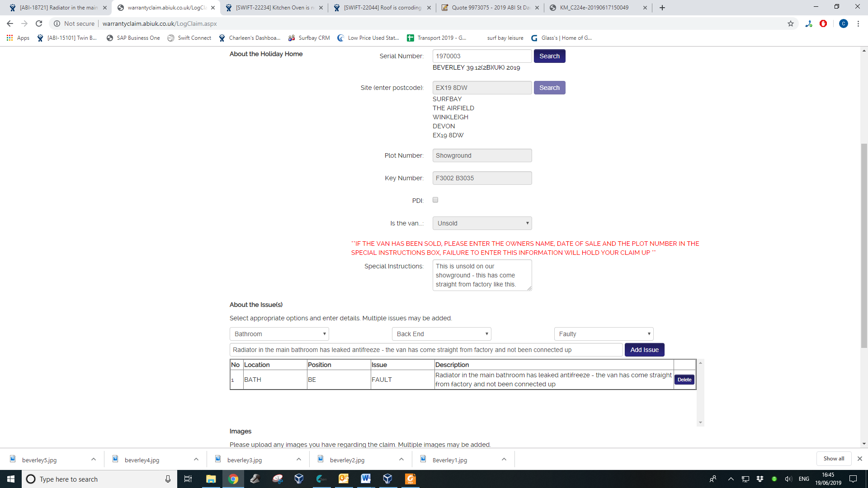Open the Bathroom location dropdown
868x488 pixels.
tap(279, 334)
